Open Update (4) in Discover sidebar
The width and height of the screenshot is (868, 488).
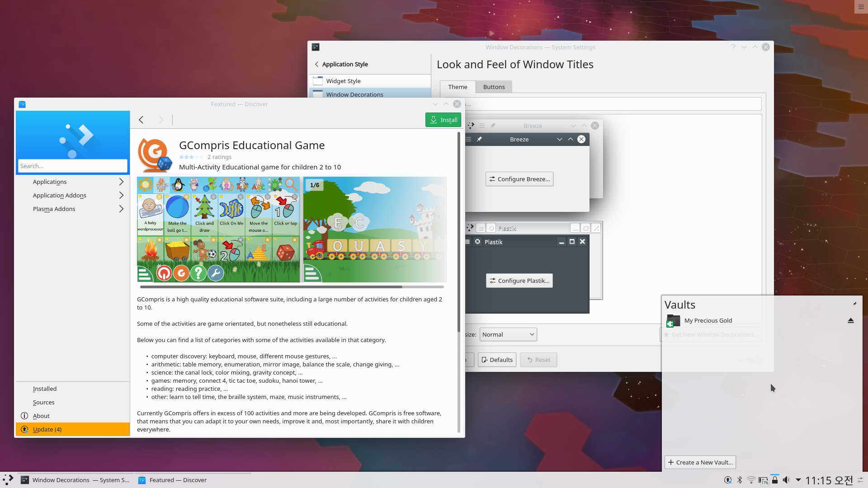(x=73, y=429)
